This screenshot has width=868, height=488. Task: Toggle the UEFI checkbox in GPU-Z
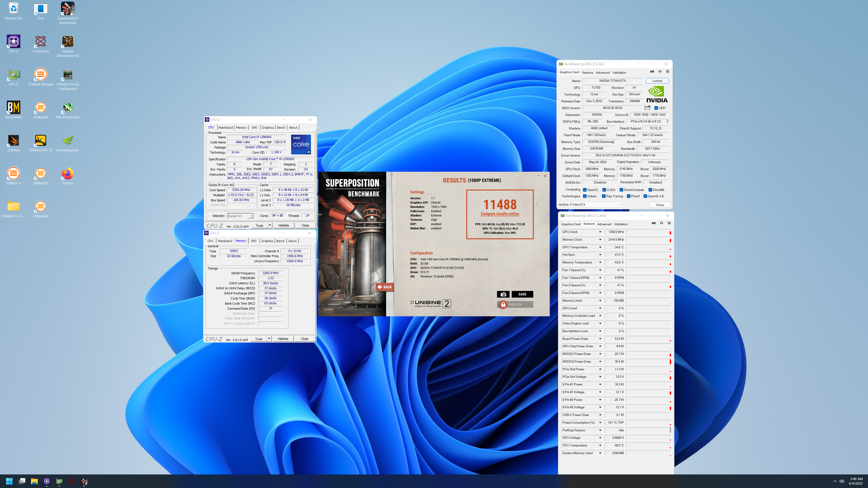coord(656,108)
